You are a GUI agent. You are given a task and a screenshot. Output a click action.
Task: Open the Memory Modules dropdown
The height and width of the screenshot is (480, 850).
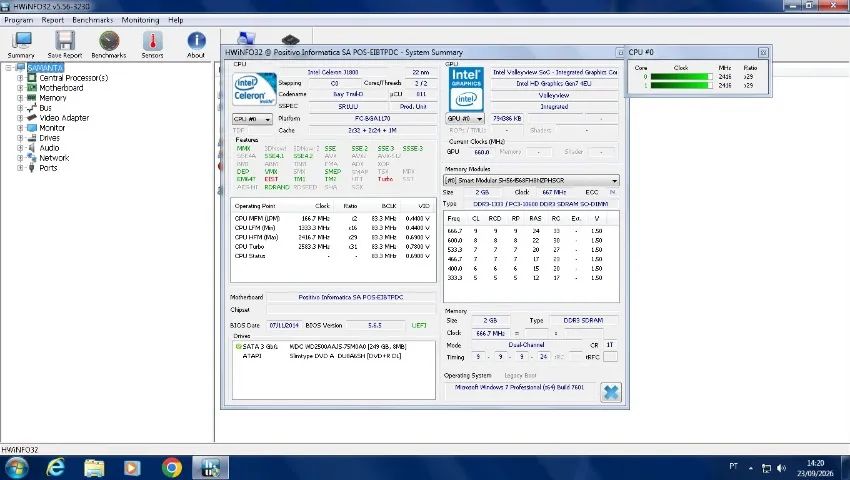tap(531, 180)
